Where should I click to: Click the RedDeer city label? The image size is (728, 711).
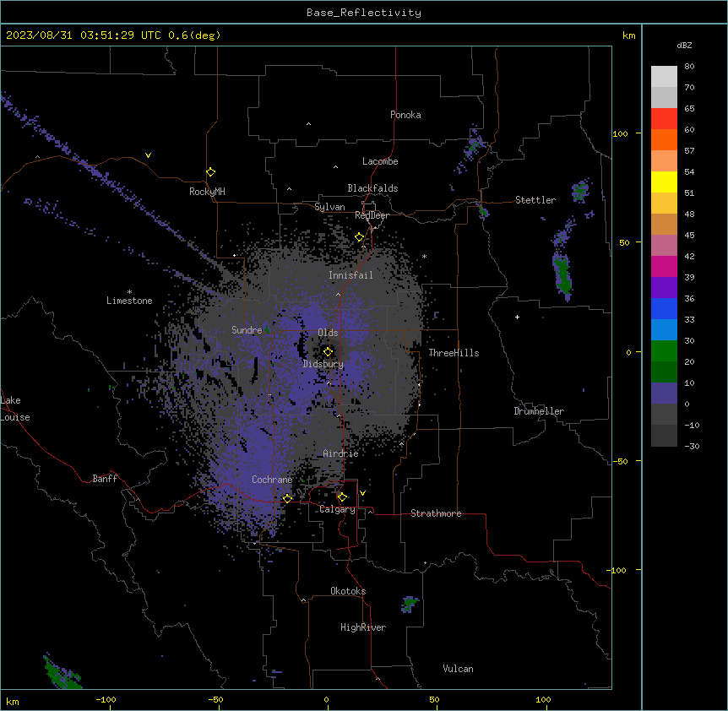point(372,215)
